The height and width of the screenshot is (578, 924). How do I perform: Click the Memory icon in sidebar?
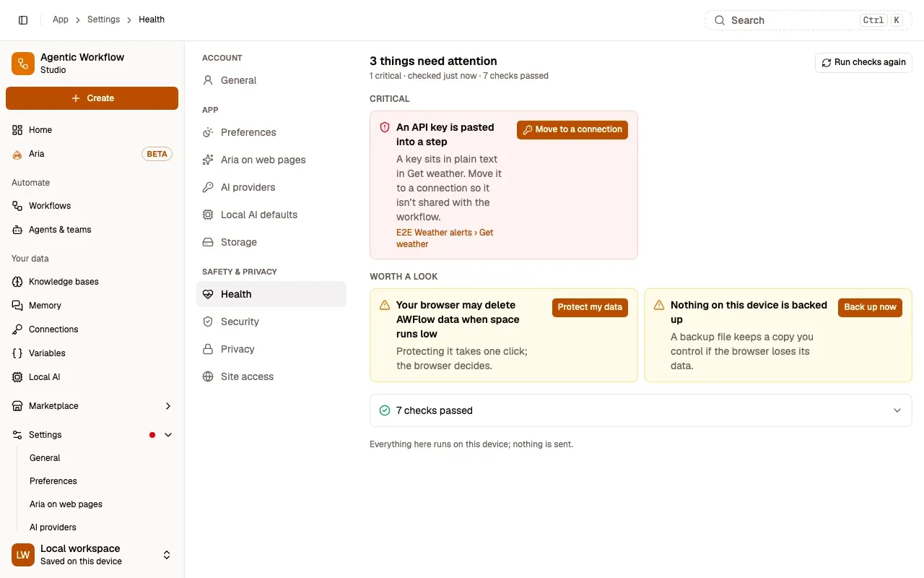17,306
